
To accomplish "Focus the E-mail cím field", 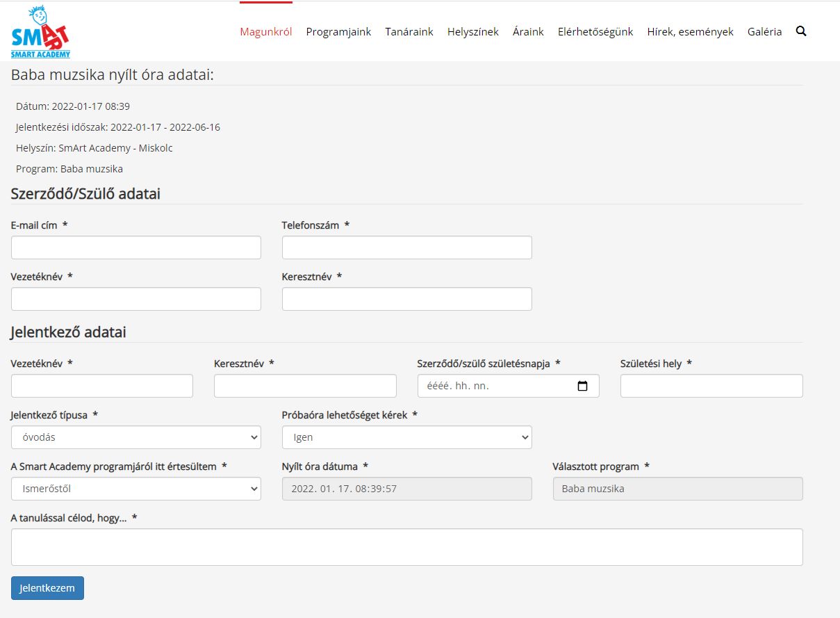I will tap(135, 247).
